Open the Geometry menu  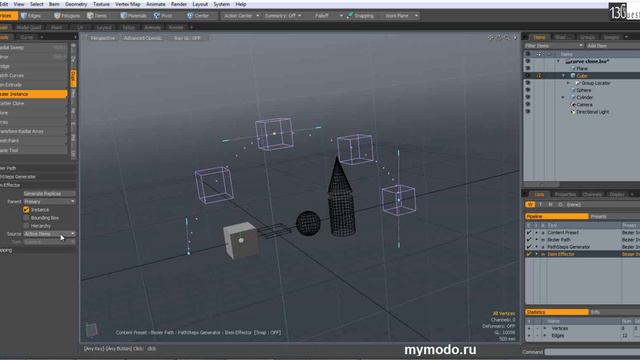[76, 4]
